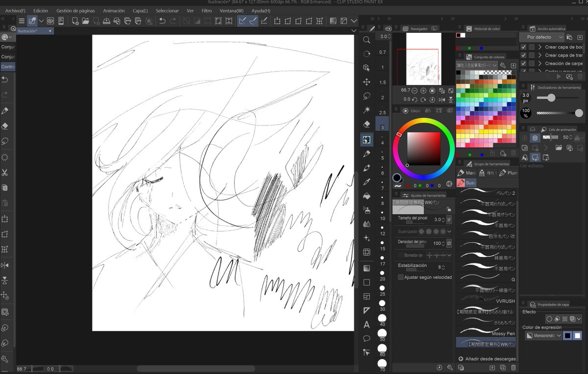Select the Text tool

point(367,324)
